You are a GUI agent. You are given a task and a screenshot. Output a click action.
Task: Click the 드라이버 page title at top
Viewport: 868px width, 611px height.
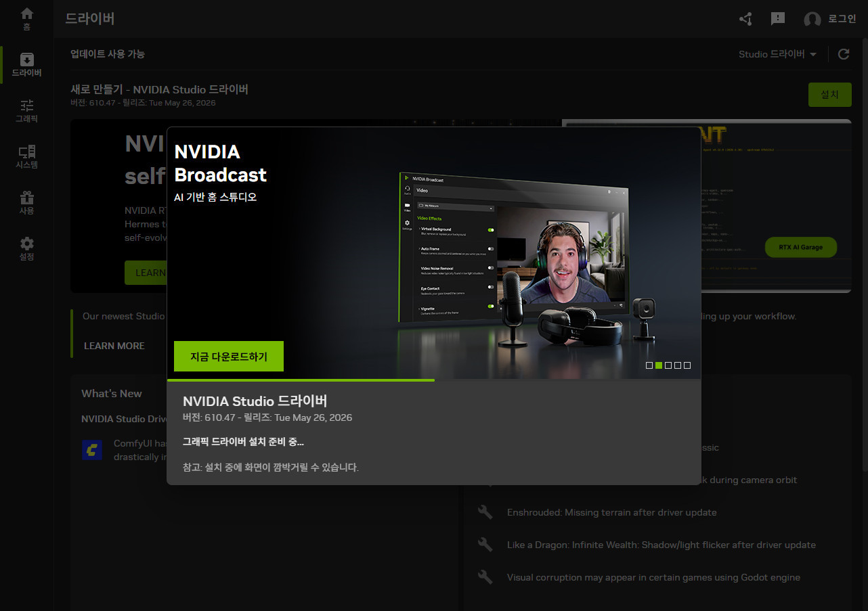click(x=89, y=19)
